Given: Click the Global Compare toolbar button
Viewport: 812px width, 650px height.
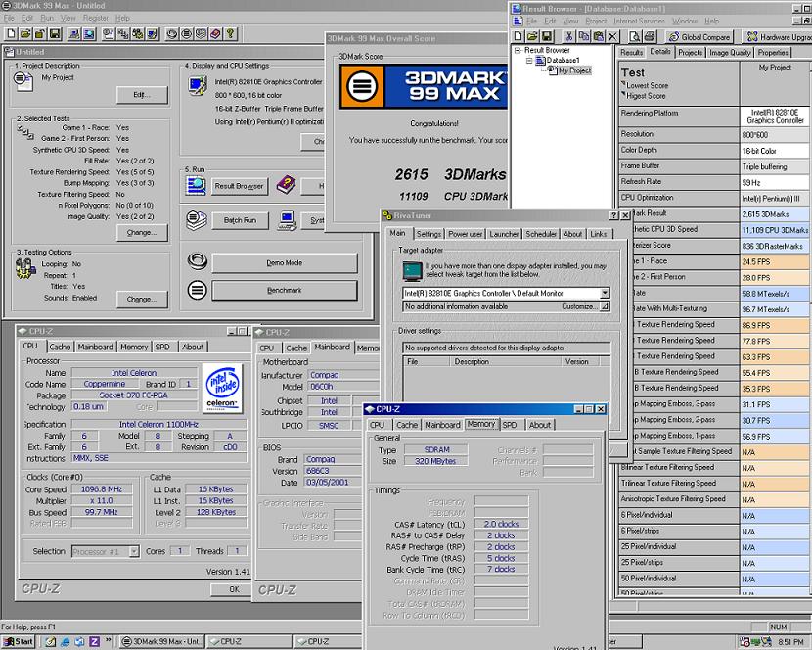Looking at the screenshot, I should [x=699, y=37].
